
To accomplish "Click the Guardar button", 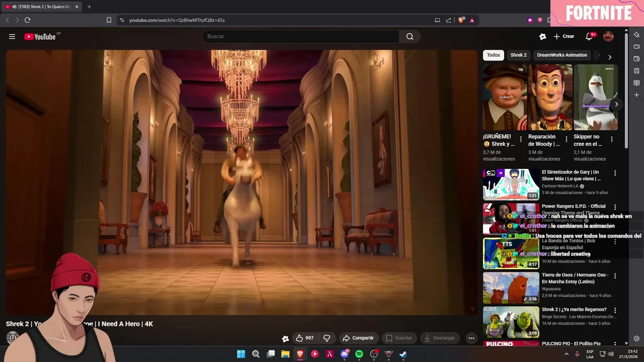I will tap(398, 338).
